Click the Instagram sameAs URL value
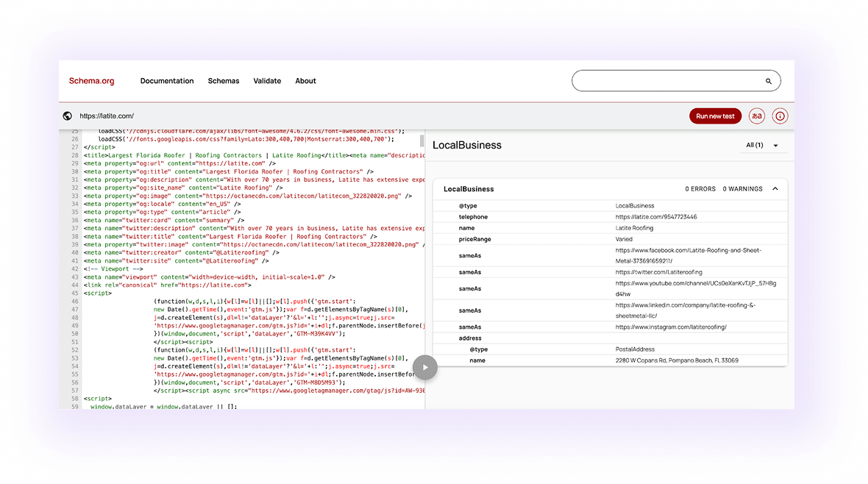This screenshot has width=868, height=484. point(670,327)
